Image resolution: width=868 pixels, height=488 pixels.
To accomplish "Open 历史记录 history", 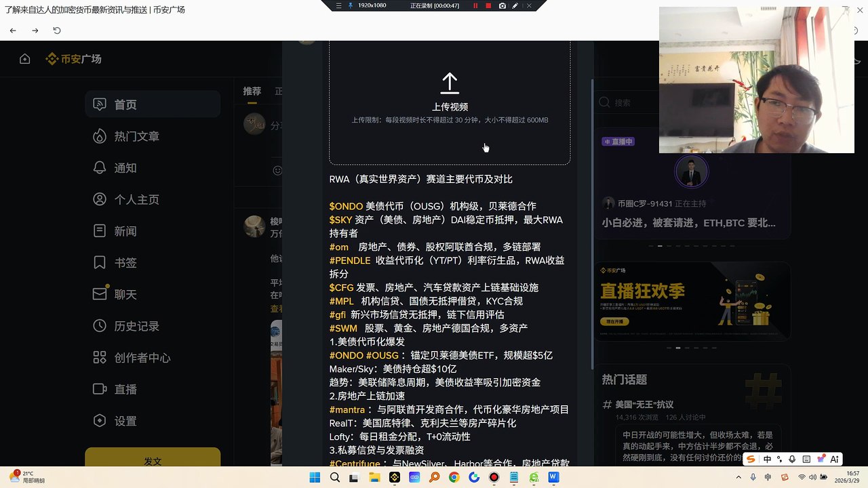I will coord(153,326).
